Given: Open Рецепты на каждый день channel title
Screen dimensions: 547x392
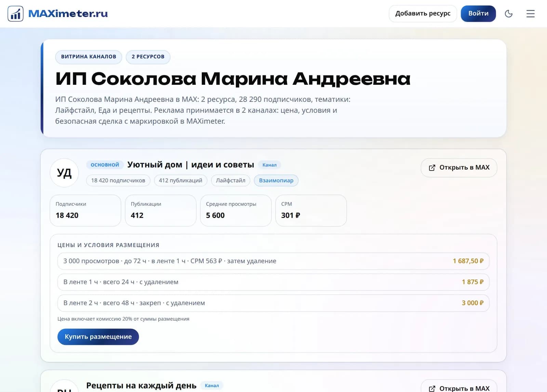Looking at the screenshot, I should [141, 386].
